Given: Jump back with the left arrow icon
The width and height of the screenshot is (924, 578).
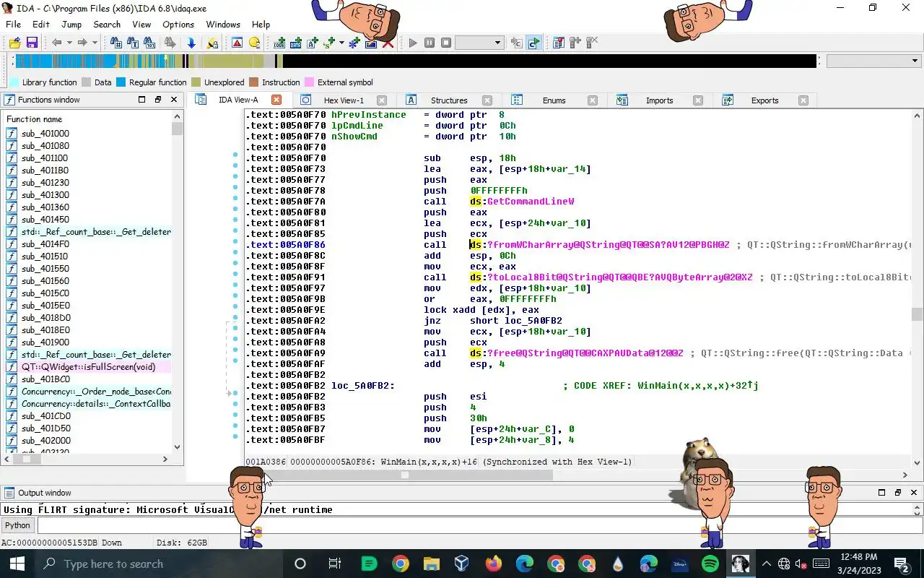Looking at the screenshot, I should coord(56,43).
